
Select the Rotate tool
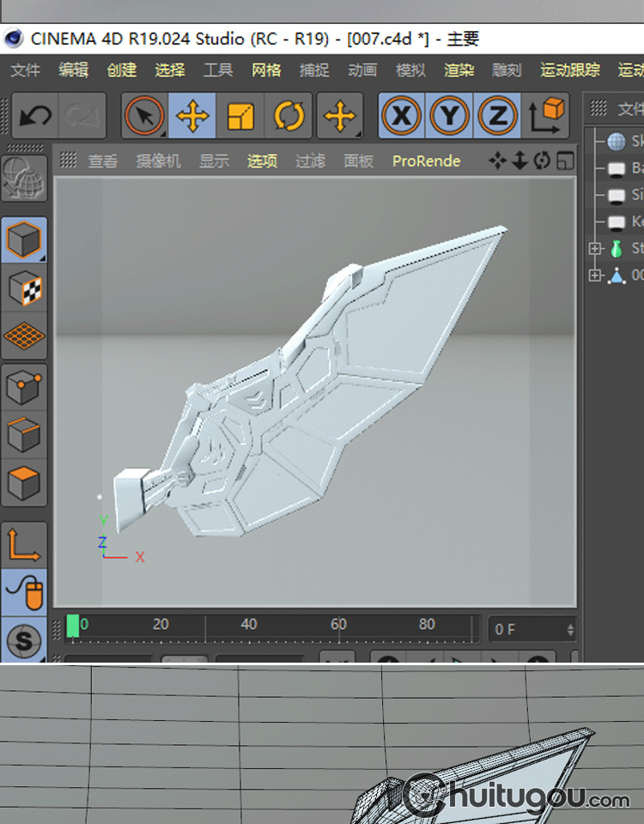tap(289, 116)
